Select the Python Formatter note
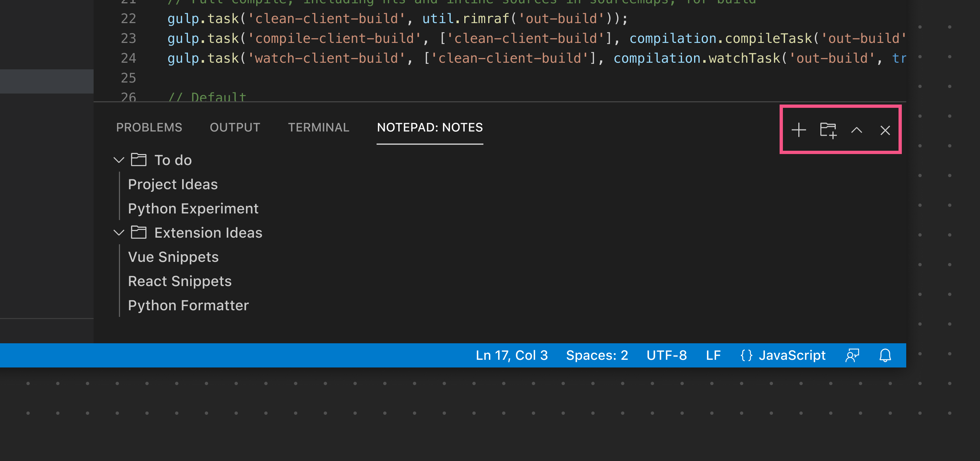The height and width of the screenshot is (461, 980). tap(188, 305)
